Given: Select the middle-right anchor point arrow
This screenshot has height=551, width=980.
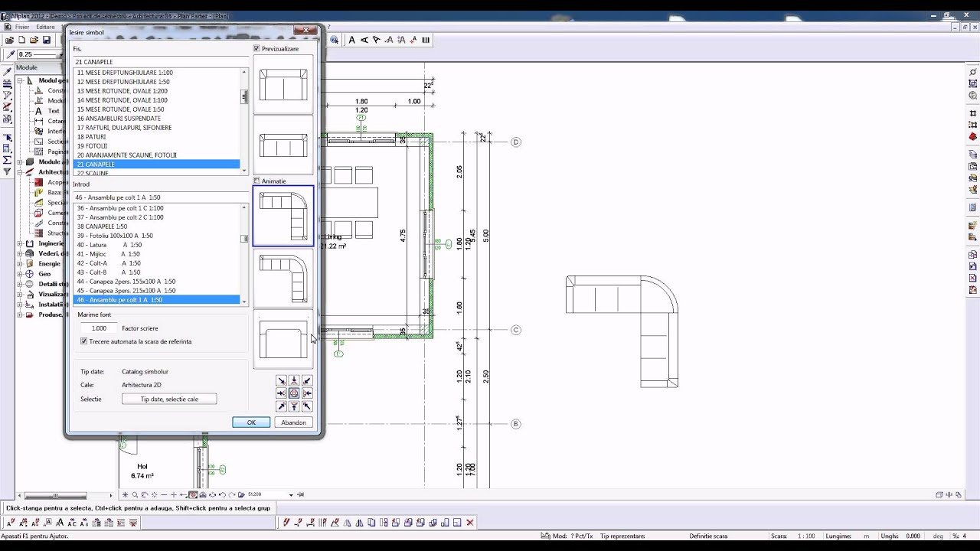Looking at the screenshot, I should click(x=307, y=393).
